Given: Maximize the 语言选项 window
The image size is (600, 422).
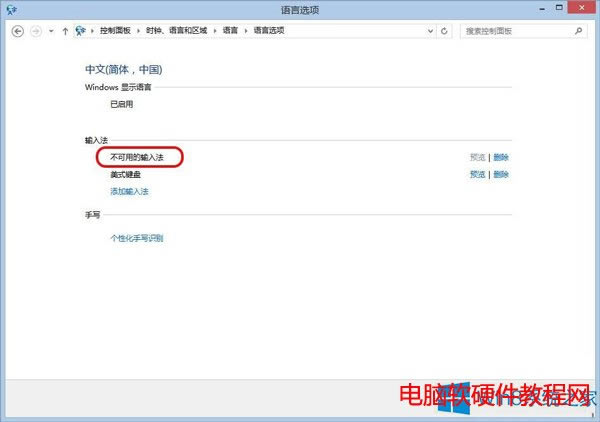Looking at the screenshot, I should (559, 8).
